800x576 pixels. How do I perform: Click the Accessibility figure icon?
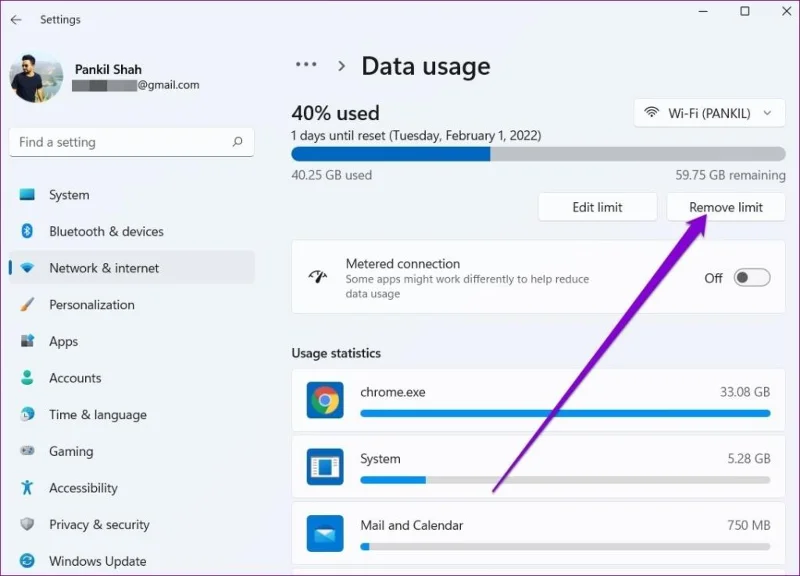pos(27,487)
